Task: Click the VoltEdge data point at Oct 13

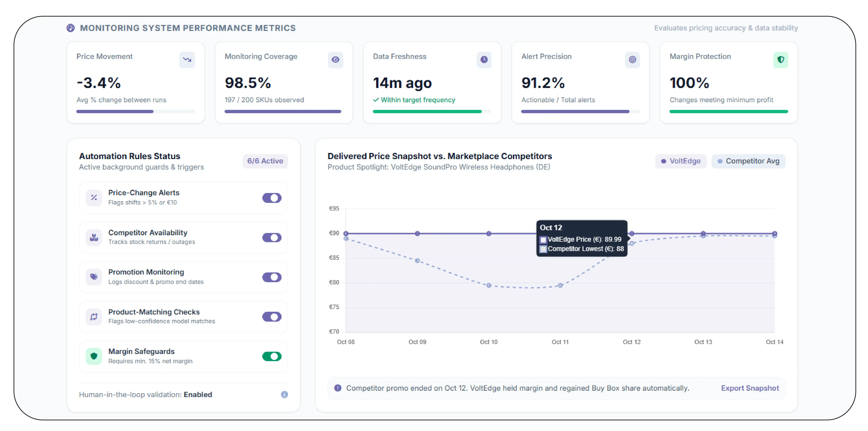Action: 703,233
